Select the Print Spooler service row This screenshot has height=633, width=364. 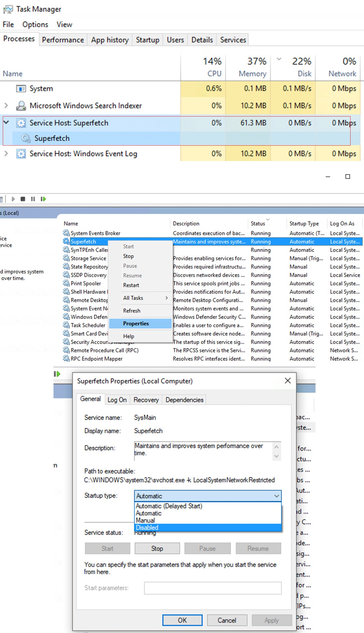click(x=212, y=283)
